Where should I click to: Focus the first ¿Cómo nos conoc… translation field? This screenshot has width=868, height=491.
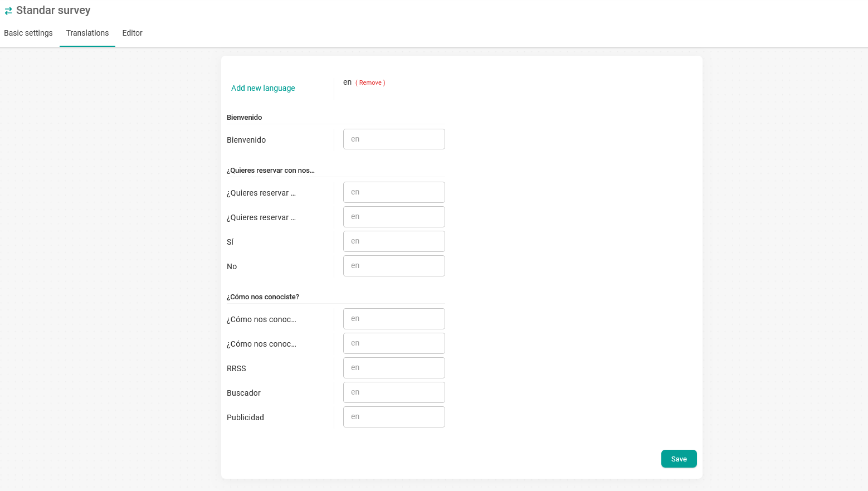pyautogui.click(x=394, y=319)
